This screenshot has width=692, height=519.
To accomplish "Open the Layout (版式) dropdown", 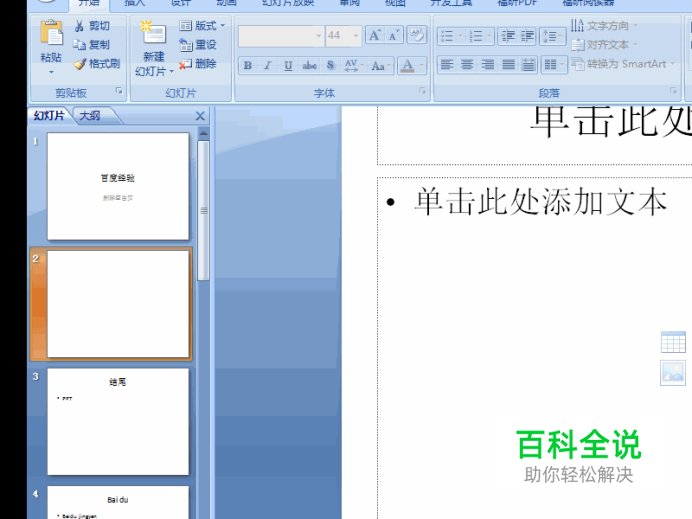I will point(202,26).
